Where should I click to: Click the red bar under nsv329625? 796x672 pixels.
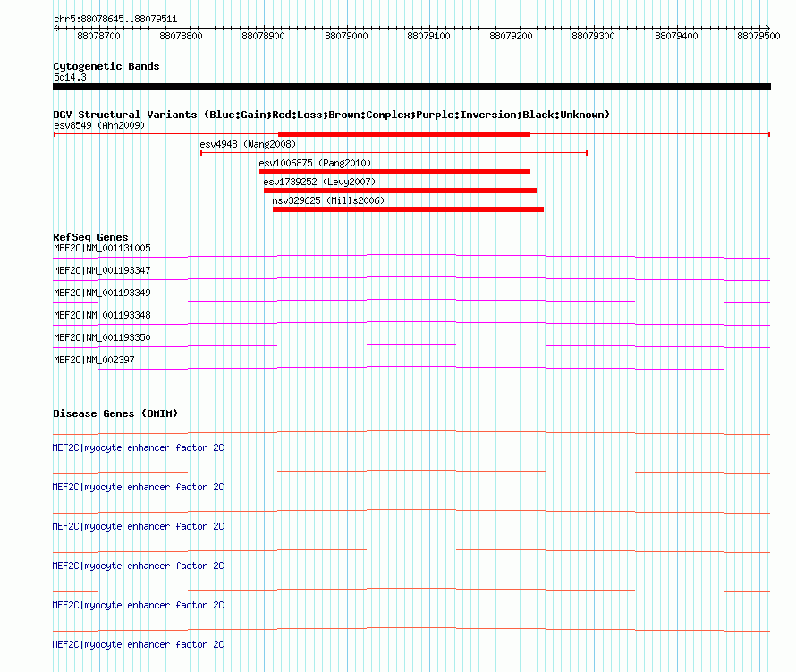408,209
